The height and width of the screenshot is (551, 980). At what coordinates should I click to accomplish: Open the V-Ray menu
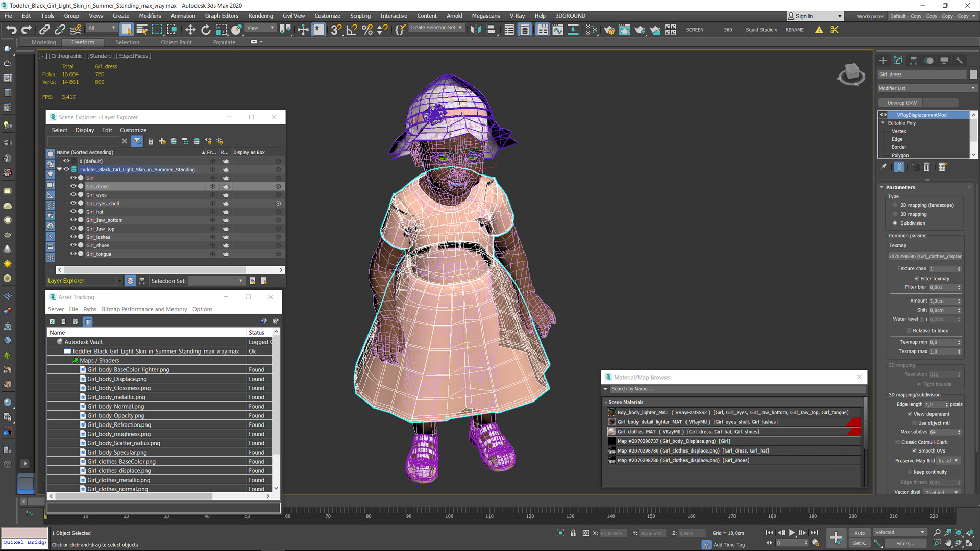(x=517, y=16)
